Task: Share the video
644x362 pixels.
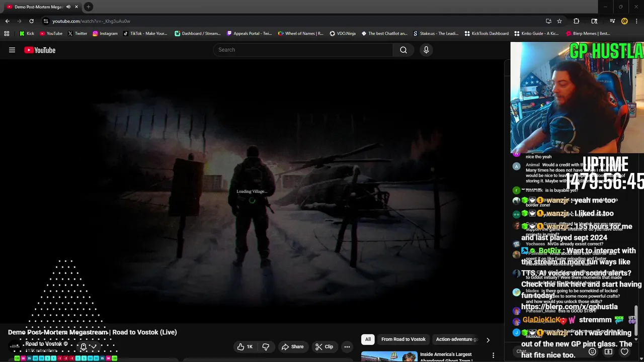Action: click(292, 346)
